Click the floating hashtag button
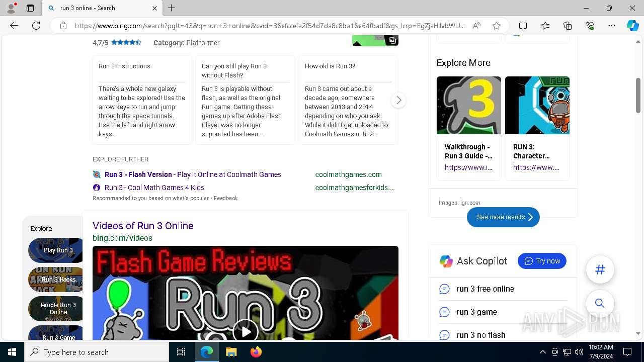The width and height of the screenshot is (644, 362). (600, 269)
